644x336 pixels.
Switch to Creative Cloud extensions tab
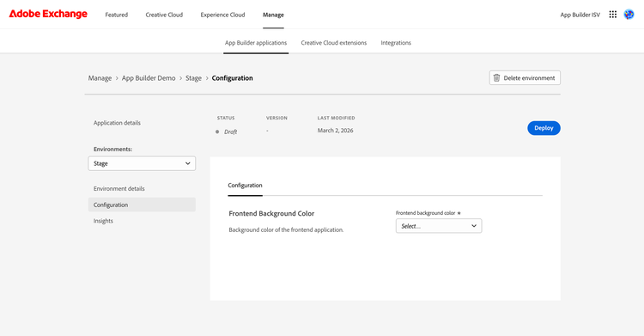(x=333, y=43)
